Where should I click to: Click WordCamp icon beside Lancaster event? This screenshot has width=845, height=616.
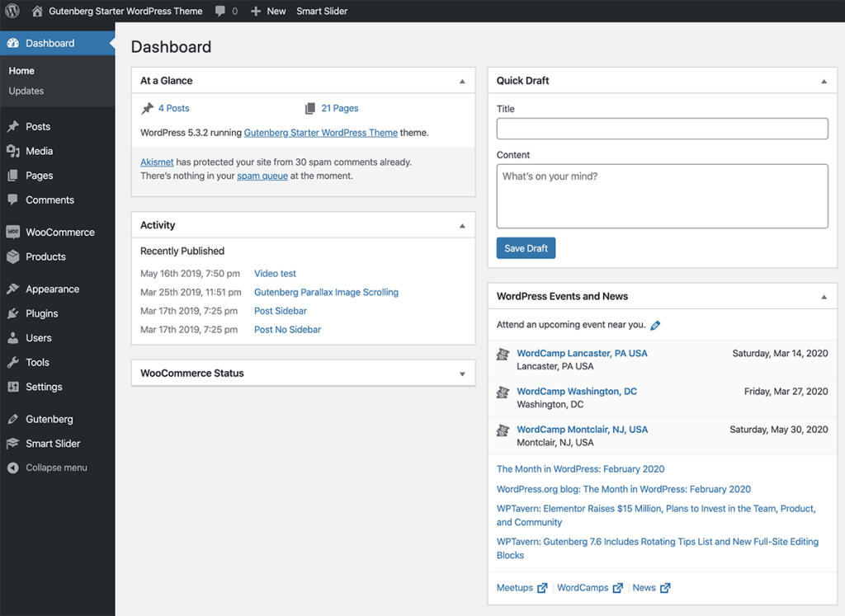[503, 354]
